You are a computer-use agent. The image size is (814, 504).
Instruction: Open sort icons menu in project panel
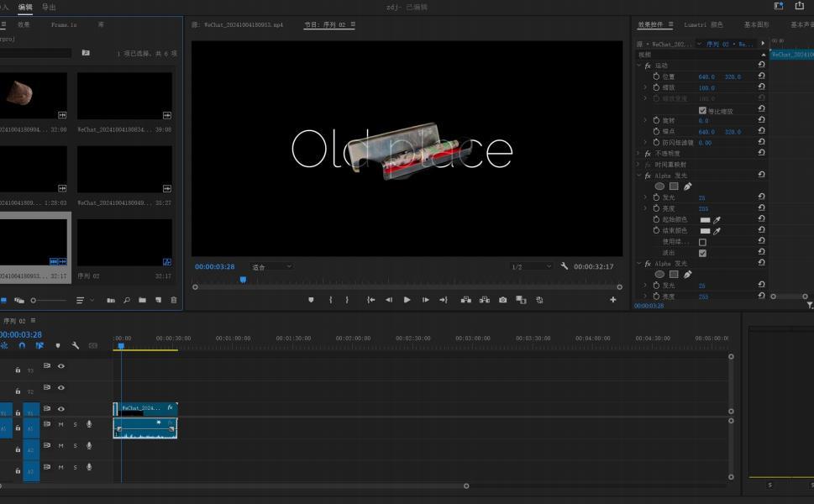click(80, 300)
